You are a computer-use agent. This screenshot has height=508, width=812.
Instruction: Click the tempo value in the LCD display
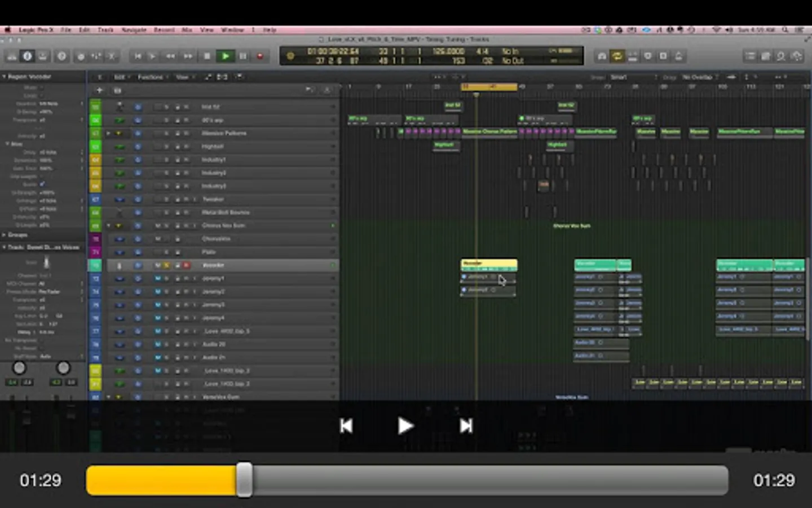(448, 51)
